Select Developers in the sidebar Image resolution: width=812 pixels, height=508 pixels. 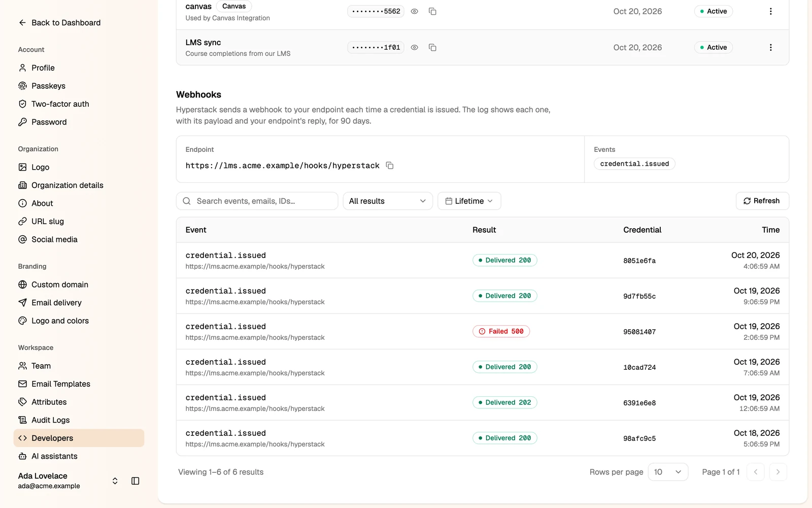coord(79,438)
